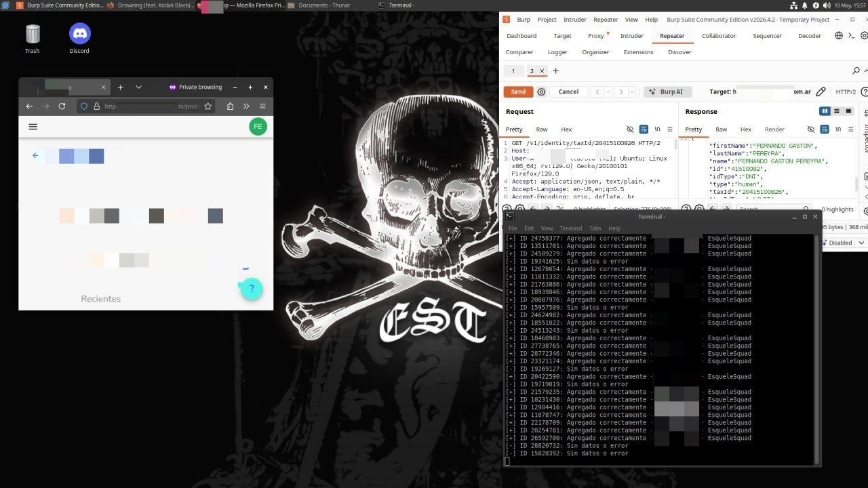The image size is (868, 488).
Task: Click the Cancel button in Repeater
Action: pyautogui.click(x=568, y=91)
